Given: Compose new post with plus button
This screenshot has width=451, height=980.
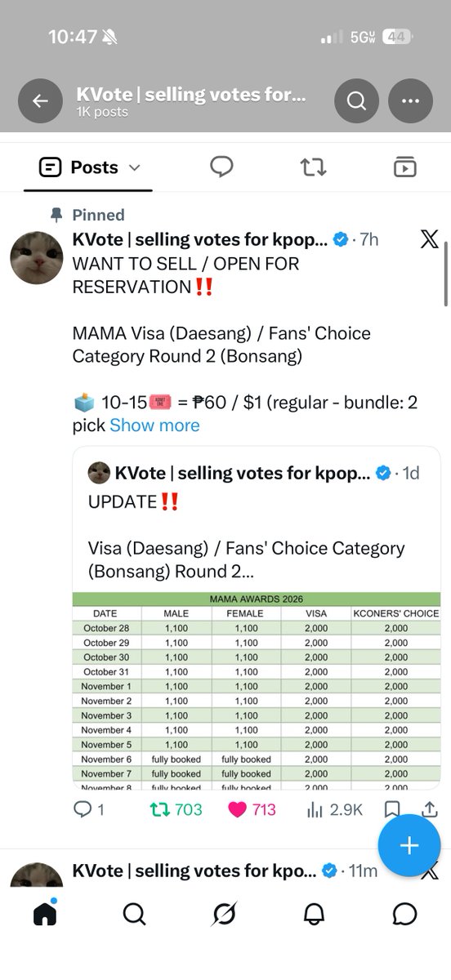Looking at the screenshot, I should pos(409,845).
